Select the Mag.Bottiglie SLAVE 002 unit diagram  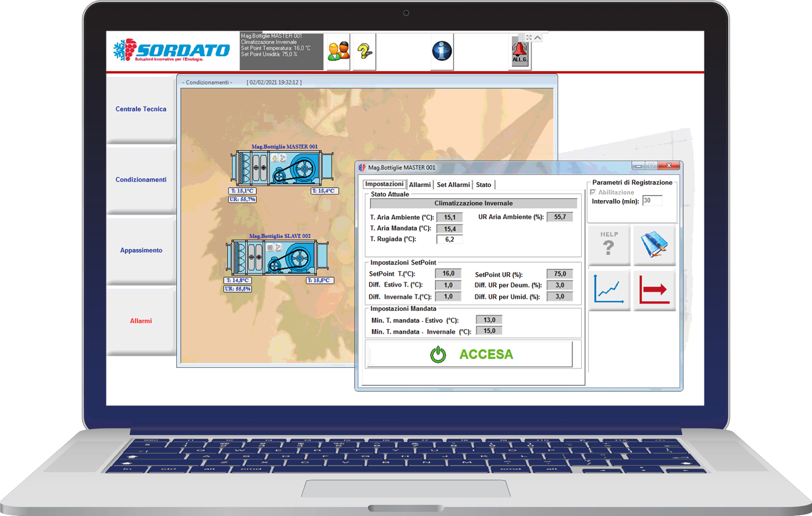tap(277, 257)
